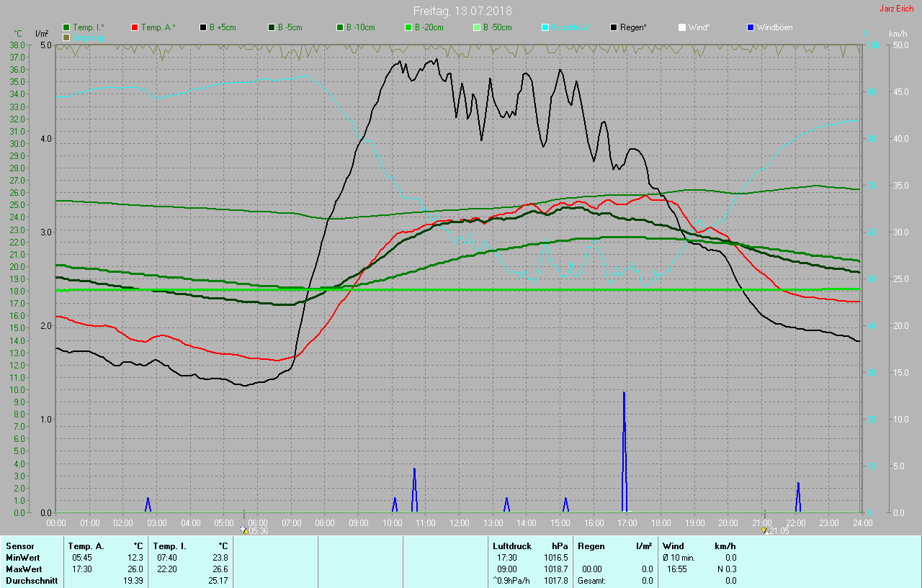
Task: Click the red Temp. A. legend swatch
Action: (135, 27)
